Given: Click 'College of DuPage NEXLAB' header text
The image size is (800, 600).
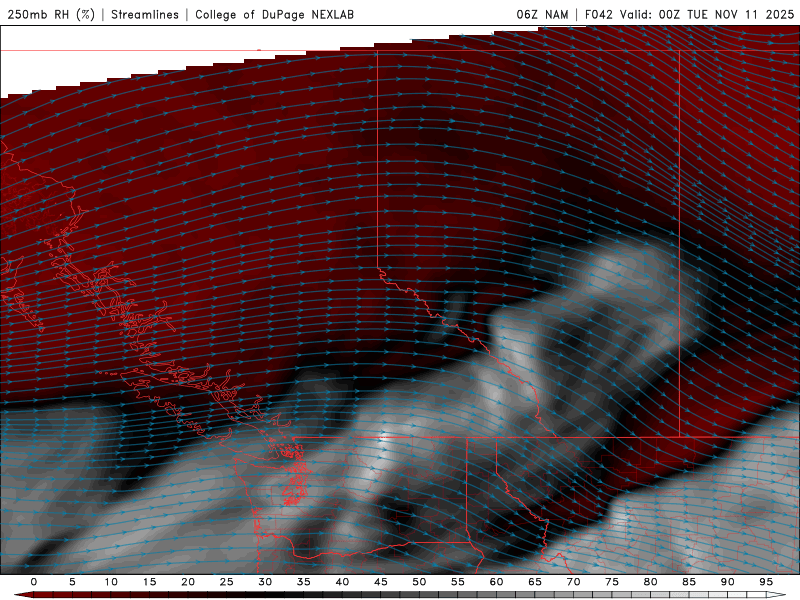Looking at the screenshot, I should pyautogui.click(x=274, y=14).
